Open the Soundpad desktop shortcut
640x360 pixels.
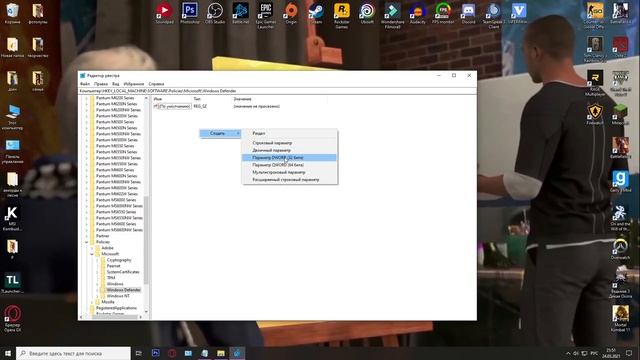[164, 13]
